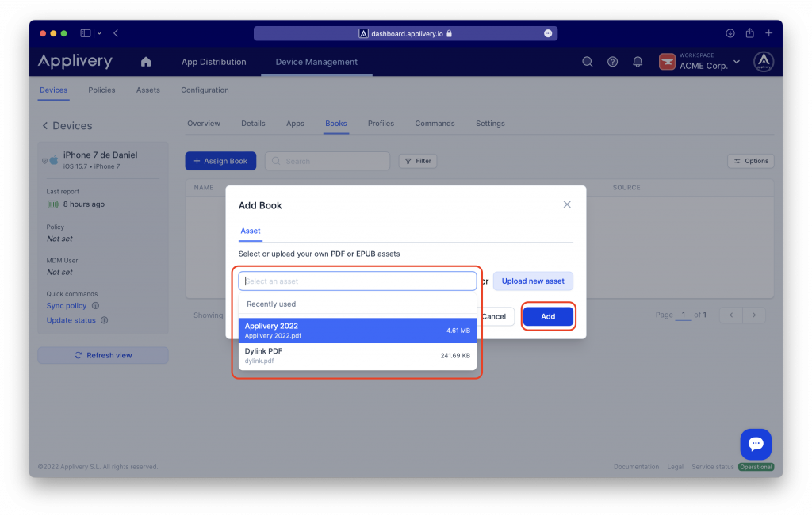This screenshot has height=516, width=812.
Task: Open a new browser tab with plus
Action: pyautogui.click(x=769, y=33)
